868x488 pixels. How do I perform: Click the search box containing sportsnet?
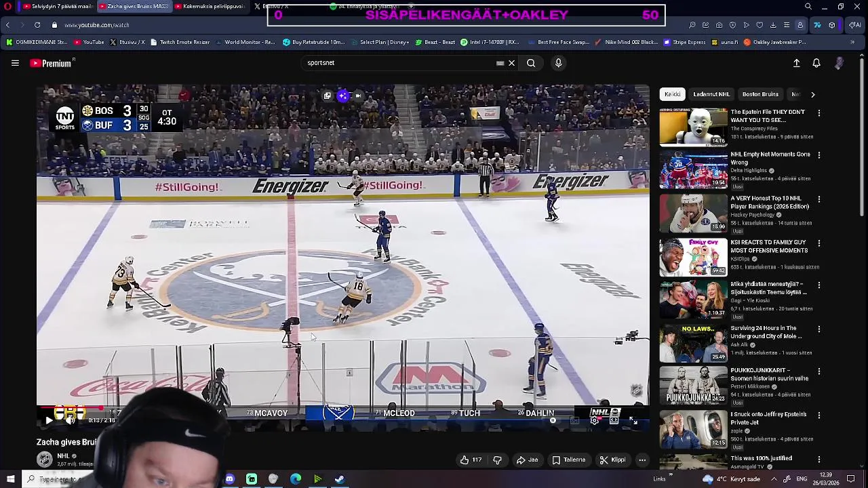(x=400, y=63)
